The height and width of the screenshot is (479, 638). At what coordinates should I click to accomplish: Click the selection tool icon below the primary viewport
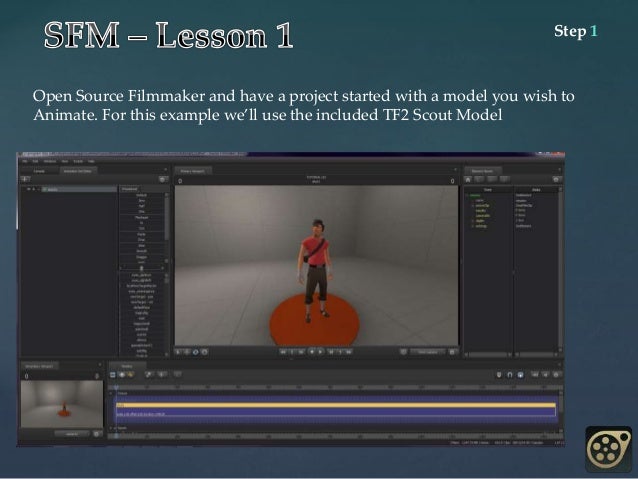[178, 352]
